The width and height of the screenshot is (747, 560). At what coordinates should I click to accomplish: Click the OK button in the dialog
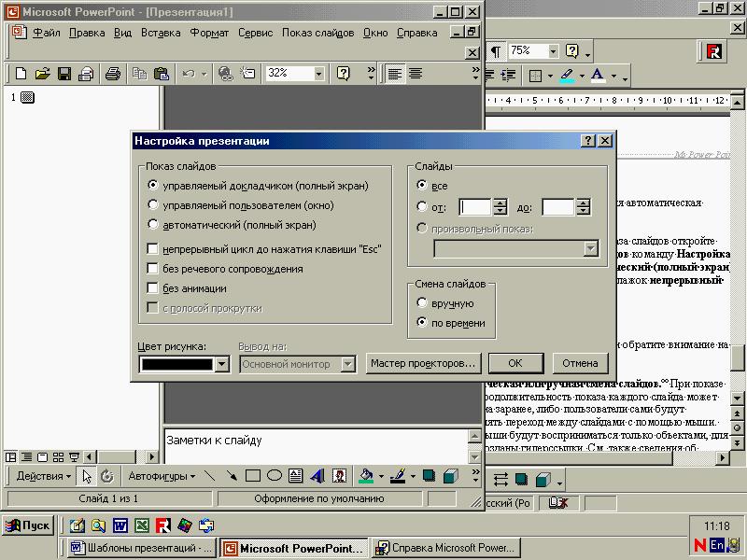tap(515, 363)
